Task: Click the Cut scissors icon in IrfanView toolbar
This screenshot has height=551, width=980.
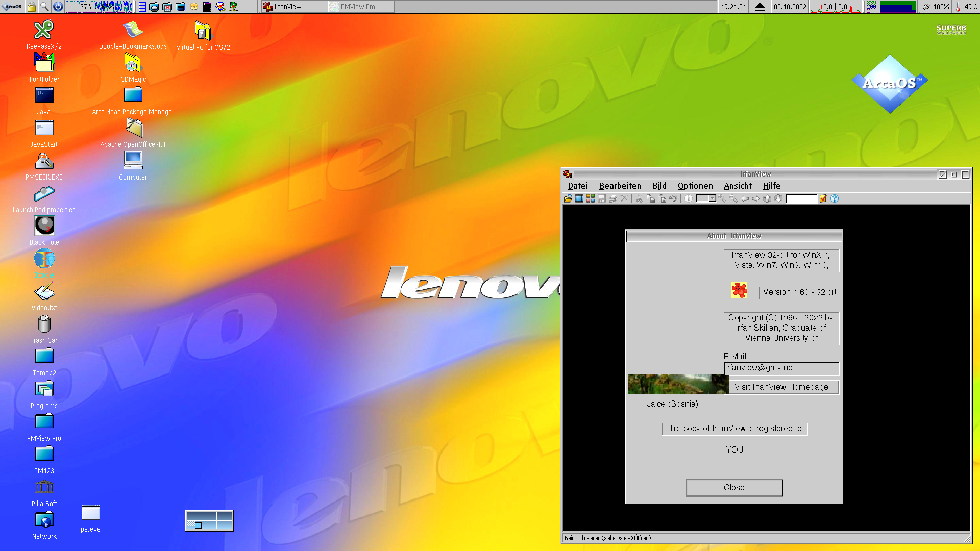Action: pyautogui.click(x=639, y=199)
